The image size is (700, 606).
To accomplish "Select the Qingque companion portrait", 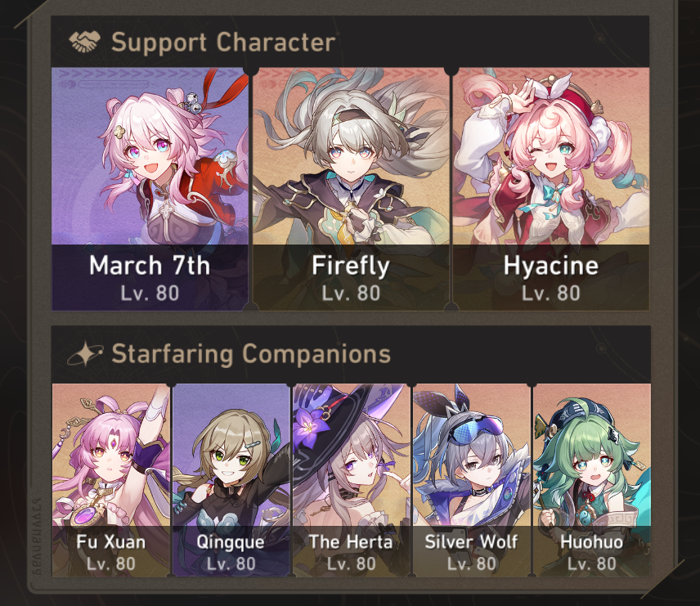I will [231, 479].
